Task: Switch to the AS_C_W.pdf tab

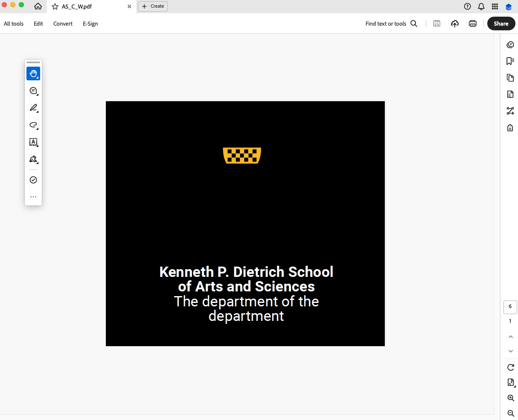Action: point(91,6)
